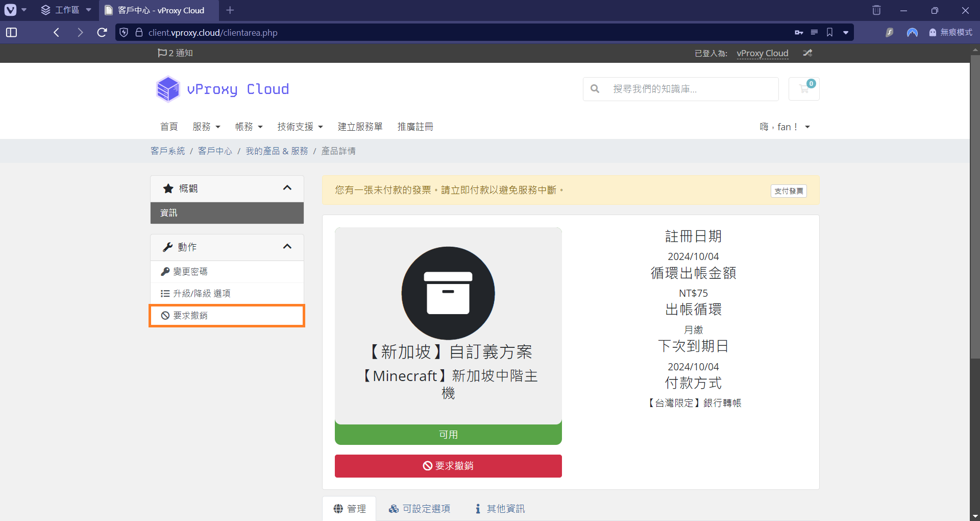Switch to the 可設定選項 tab
This screenshot has height=521, width=980.
(420, 509)
